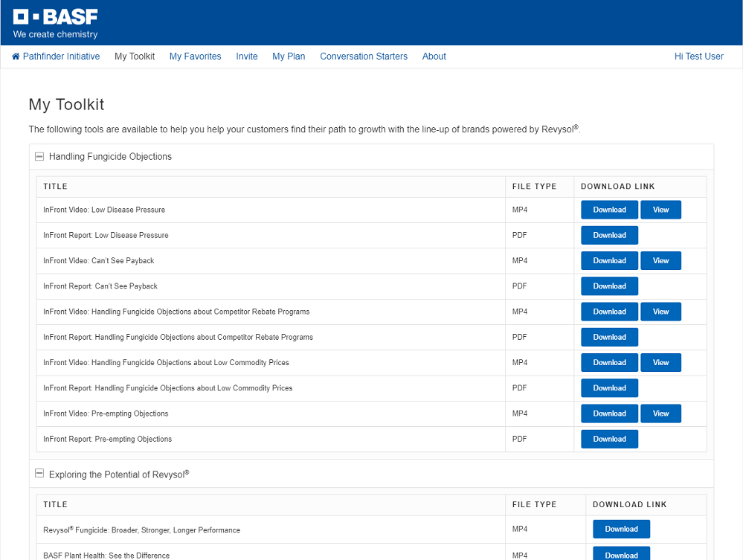View the Competitor Rebate Programs video
The height and width of the screenshot is (560, 743).
tap(660, 312)
